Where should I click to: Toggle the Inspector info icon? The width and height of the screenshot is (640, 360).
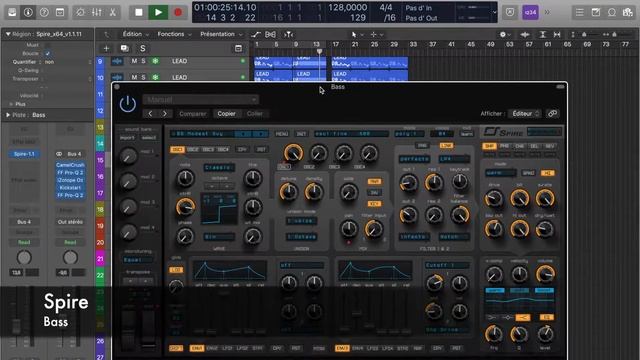pyautogui.click(x=28, y=12)
